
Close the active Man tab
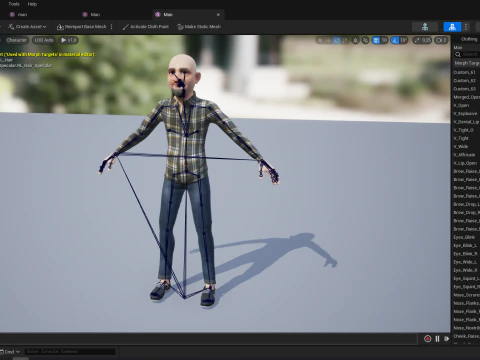click(218, 14)
